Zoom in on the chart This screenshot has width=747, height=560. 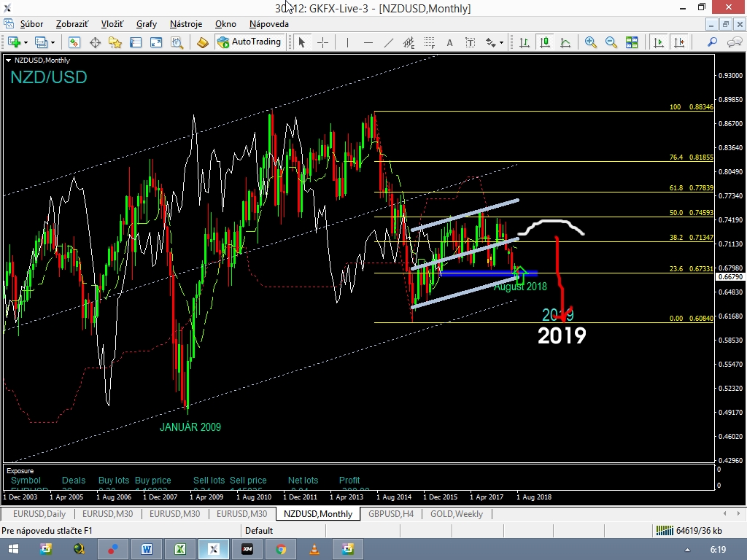(590, 42)
